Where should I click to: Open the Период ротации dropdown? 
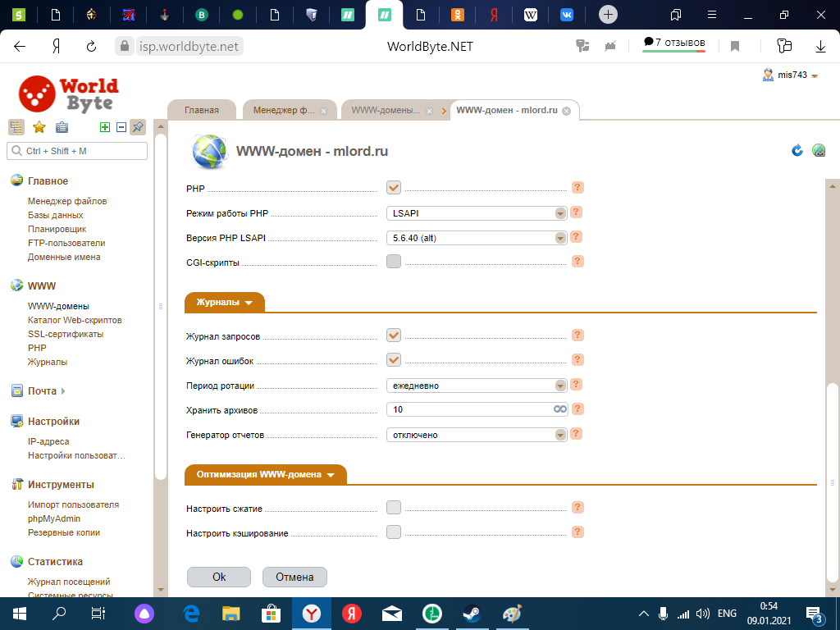477,386
